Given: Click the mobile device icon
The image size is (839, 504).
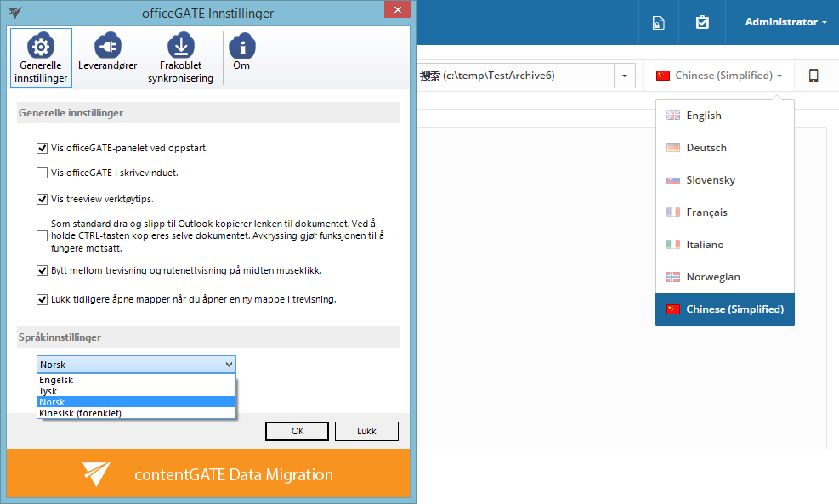Looking at the screenshot, I should (813, 76).
